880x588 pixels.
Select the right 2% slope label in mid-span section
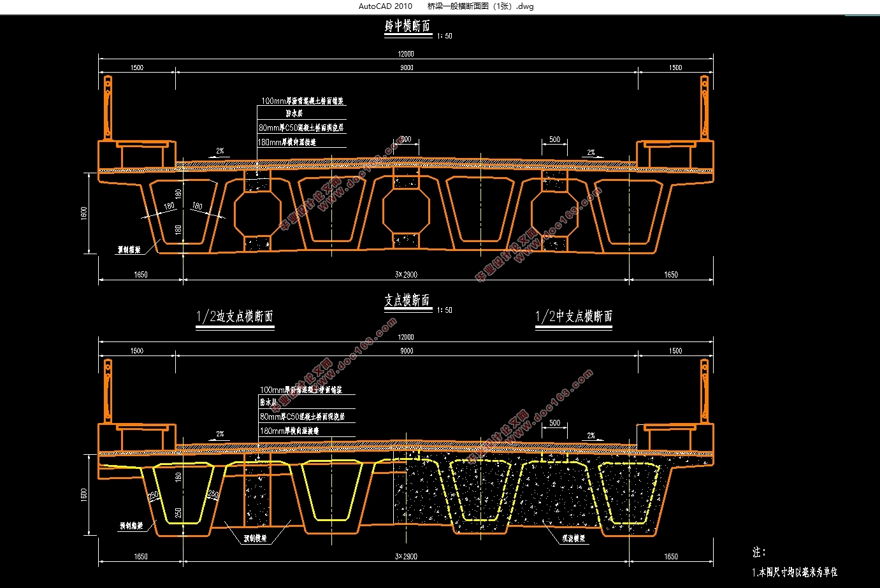pyautogui.click(x=591, y=153)
